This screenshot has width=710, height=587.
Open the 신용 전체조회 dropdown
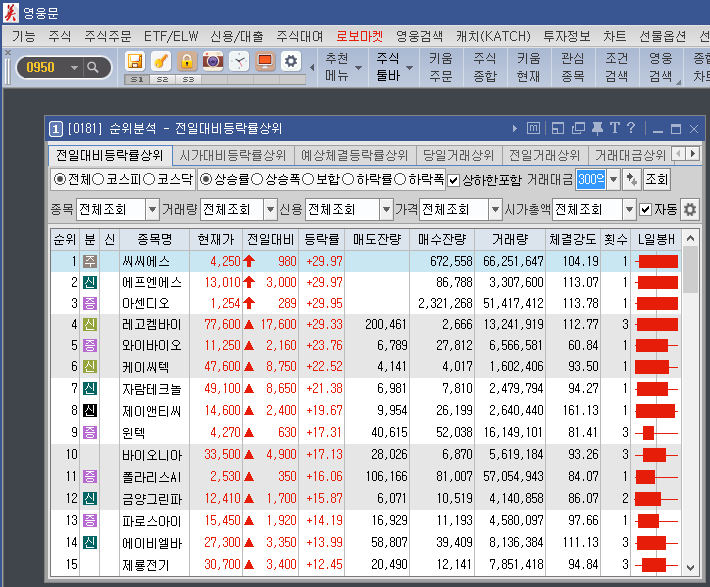(x=386, y=210)
